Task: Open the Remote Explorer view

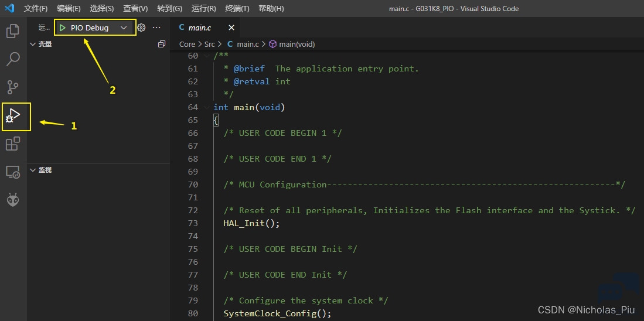Action: 13,172
